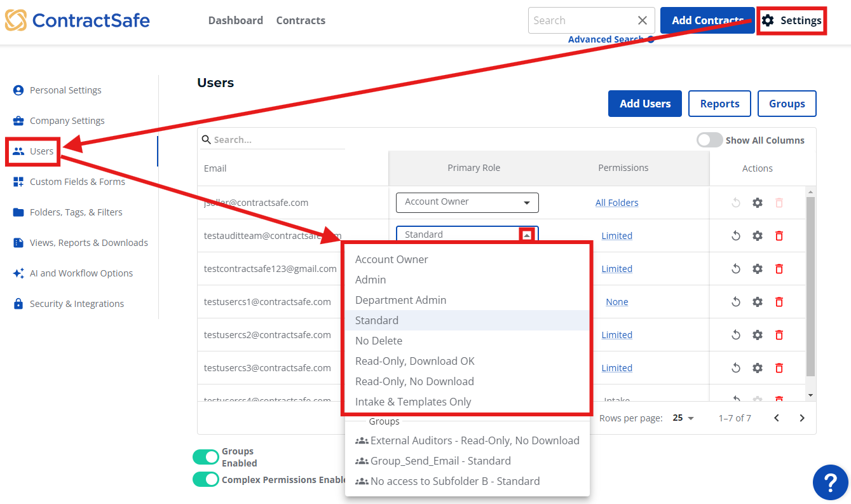Open the help question mark bubble
This screenshot has height=504, width=851.
[x=830, y=482]
